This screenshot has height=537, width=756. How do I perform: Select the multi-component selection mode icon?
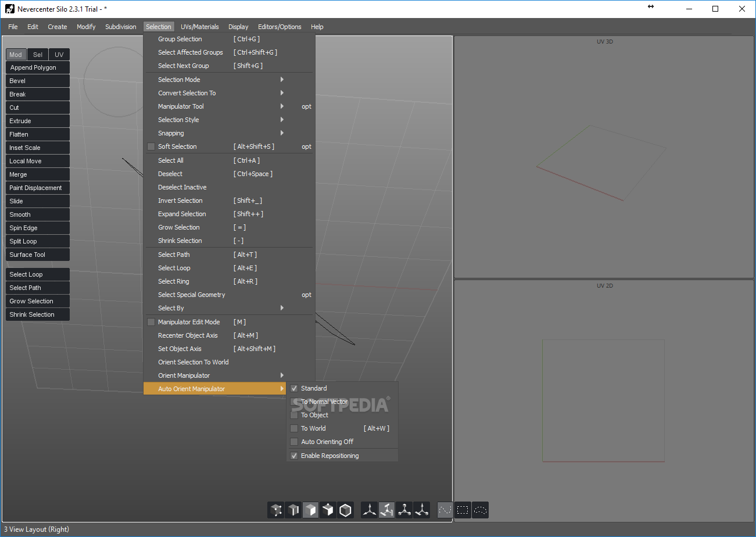[x=328, y=510]
